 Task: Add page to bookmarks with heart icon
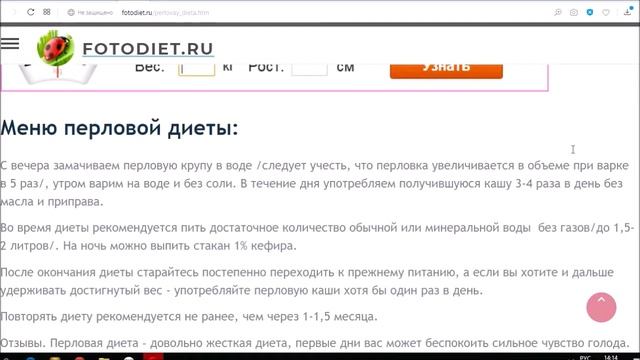pos(606,12)
